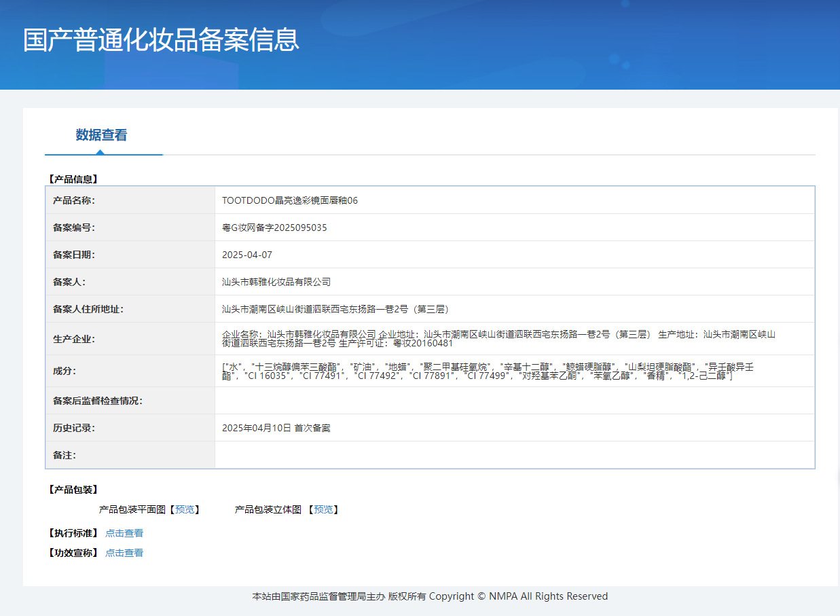Open the 产品包装平面图 预览 link

(185, 509)
